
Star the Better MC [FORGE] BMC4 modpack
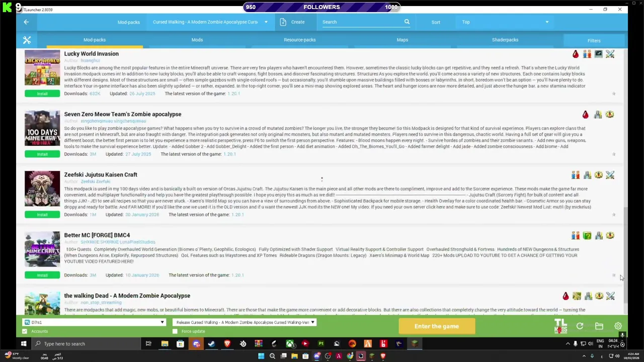pos(614,275)
